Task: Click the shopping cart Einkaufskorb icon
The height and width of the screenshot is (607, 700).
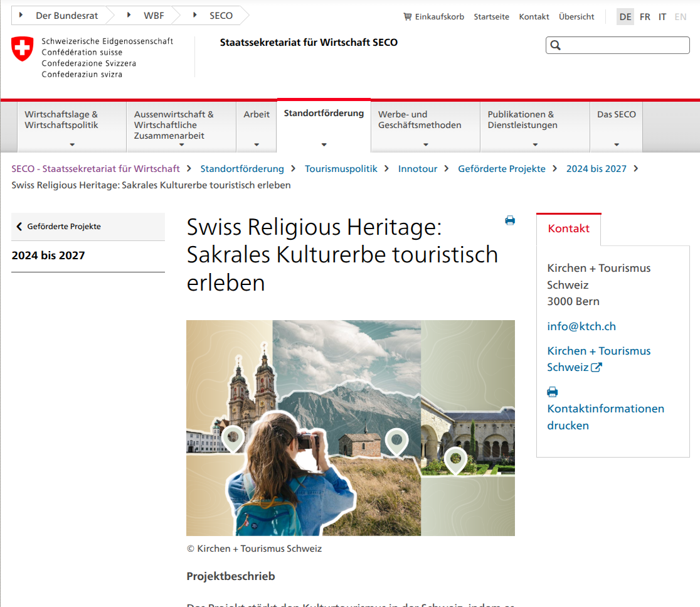Action: pos(408,17)
